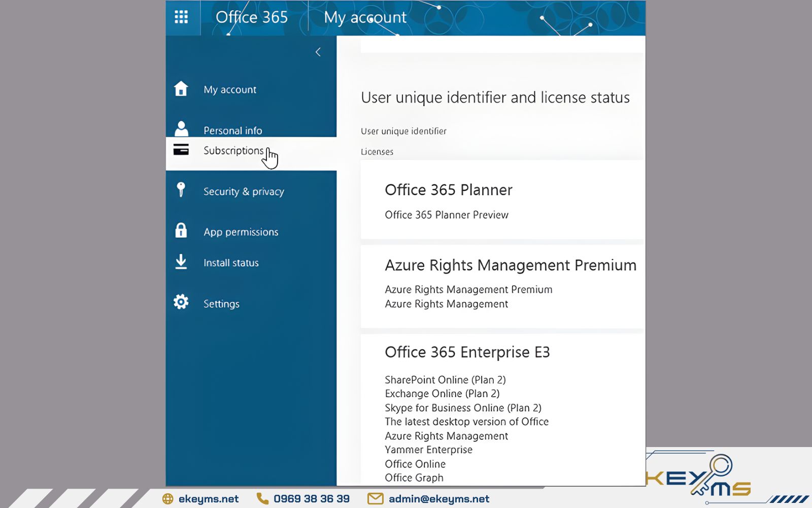Select Personal info in the sidebar

[x=232, y=131]
